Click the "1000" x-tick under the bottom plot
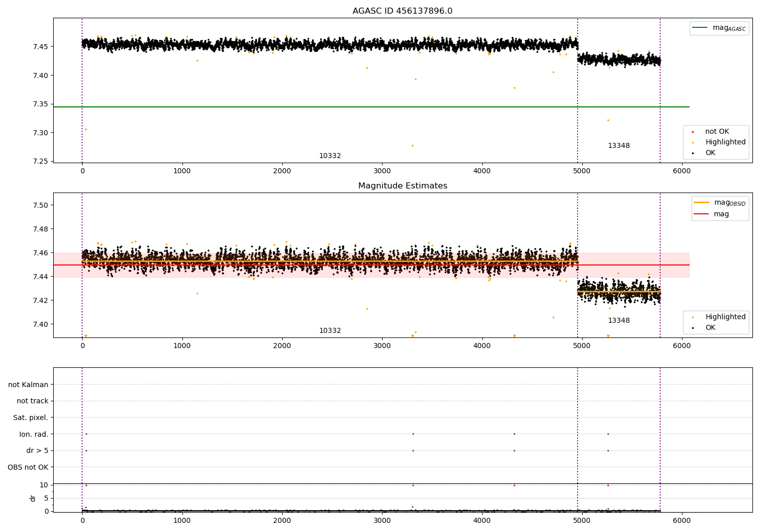This screenshot has height=532, width=760. click(x=182, y=520)
